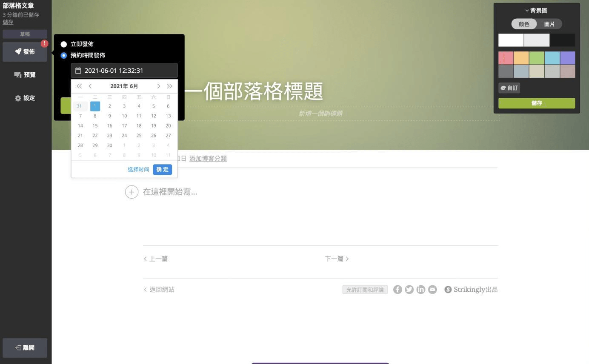This screenshot has height=364, width=589.
Task: Select the 立即發佈 radio button
Action: 64,44
